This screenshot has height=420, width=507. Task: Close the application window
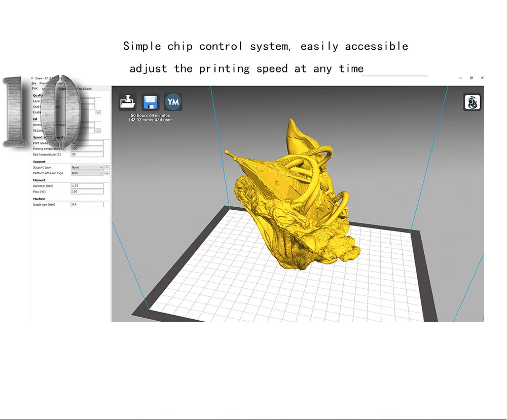482,78
